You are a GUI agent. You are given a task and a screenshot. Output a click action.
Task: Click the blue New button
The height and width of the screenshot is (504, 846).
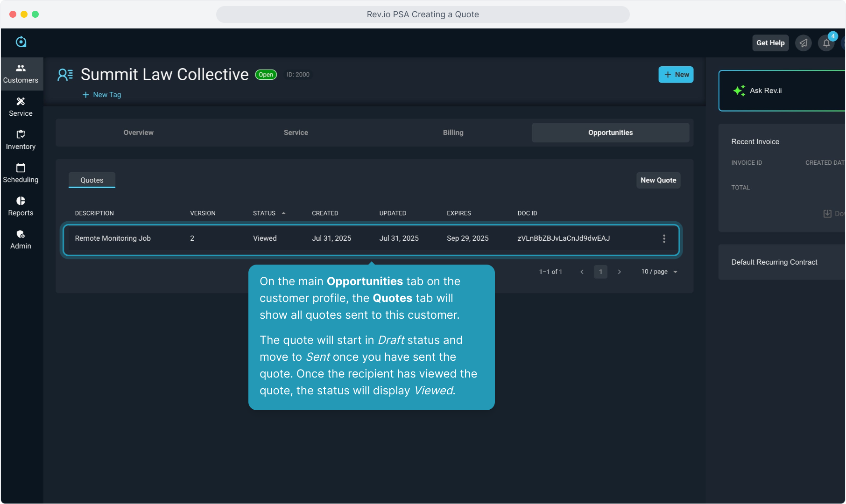coord(676,75)
